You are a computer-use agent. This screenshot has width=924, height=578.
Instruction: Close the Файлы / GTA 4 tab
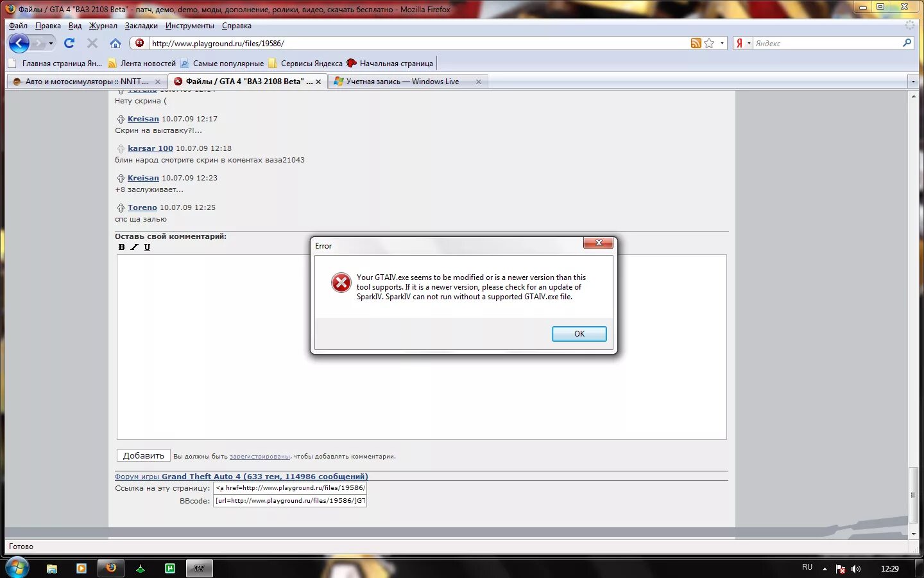318,82
